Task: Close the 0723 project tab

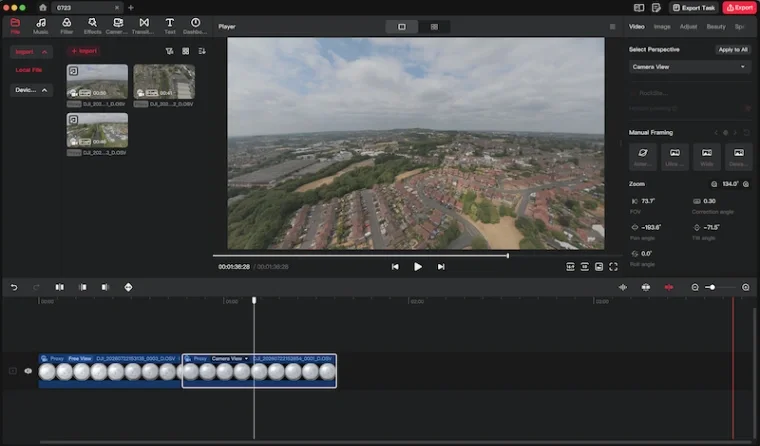Action: point(117,8)
